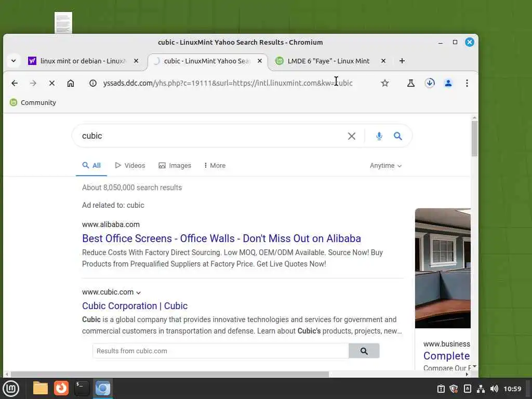Click the forward navigation arrow
The height and width of the screenshot is (399, 532).
point(33,83)
